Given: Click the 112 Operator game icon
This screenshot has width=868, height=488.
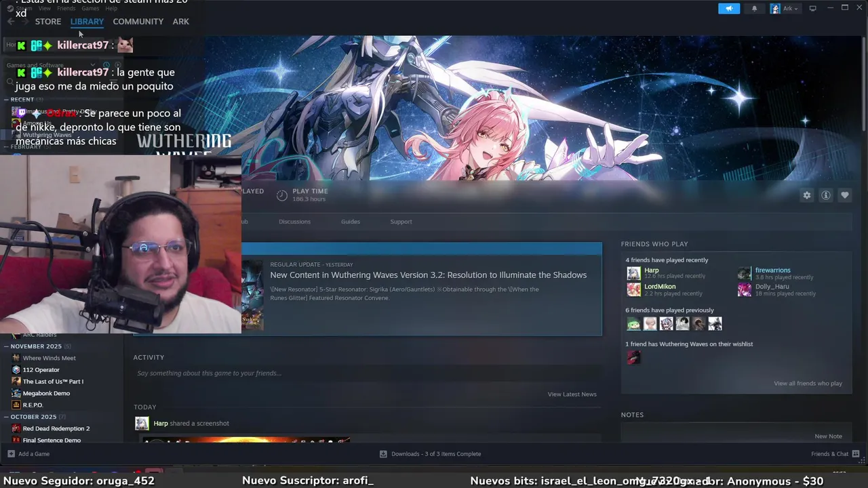Looking at the screenshot, I should click(x=16, y=370).
